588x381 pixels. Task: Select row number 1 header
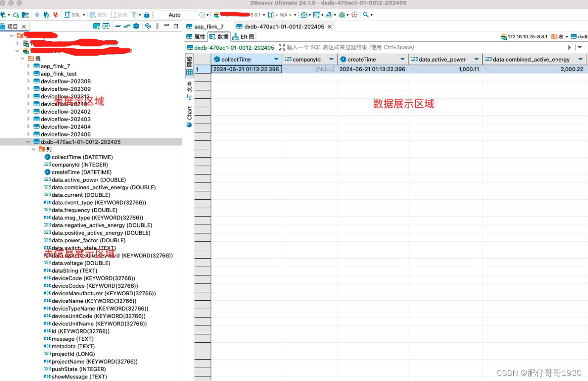pos(203,69)
